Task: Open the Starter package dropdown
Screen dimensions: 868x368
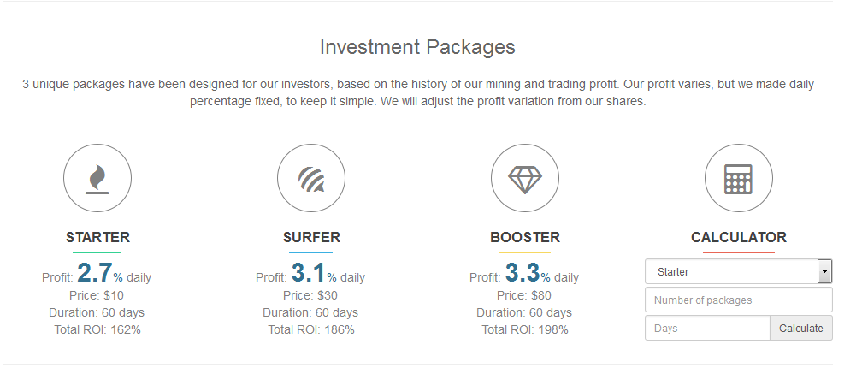Action: tap(731, 272)
